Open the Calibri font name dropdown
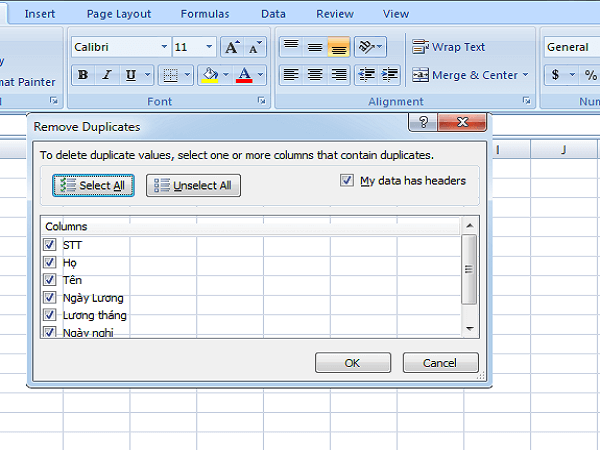 (164, 47)
